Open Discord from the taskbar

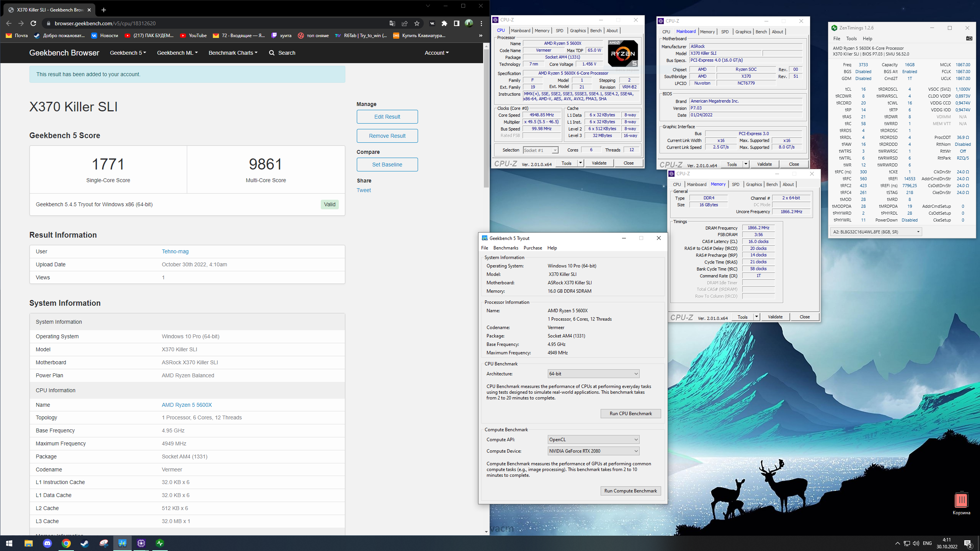47,543
